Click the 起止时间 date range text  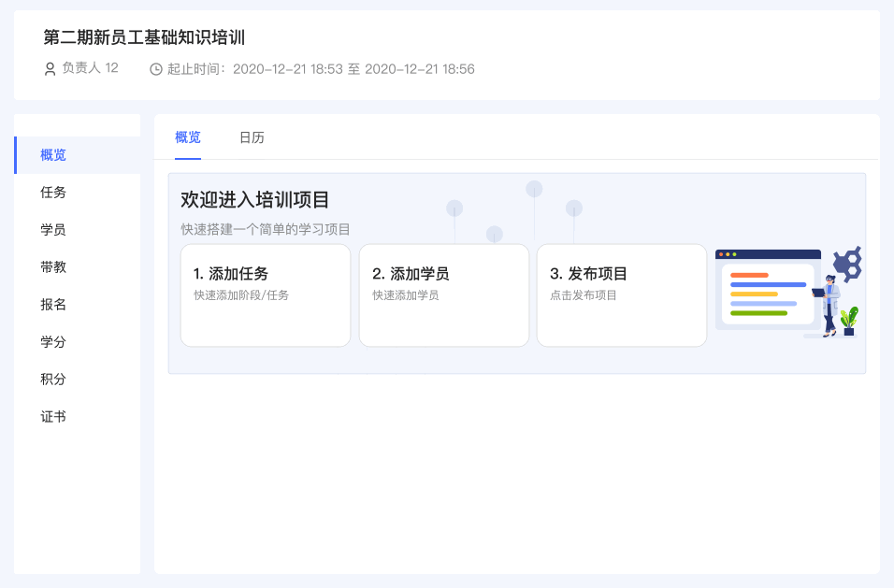[x=353, y=69]
